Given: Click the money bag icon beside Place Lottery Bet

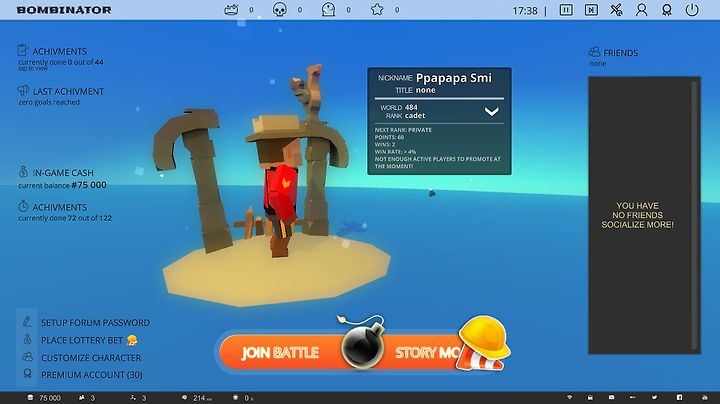Looking at the screenshot, I should point(27,339).
